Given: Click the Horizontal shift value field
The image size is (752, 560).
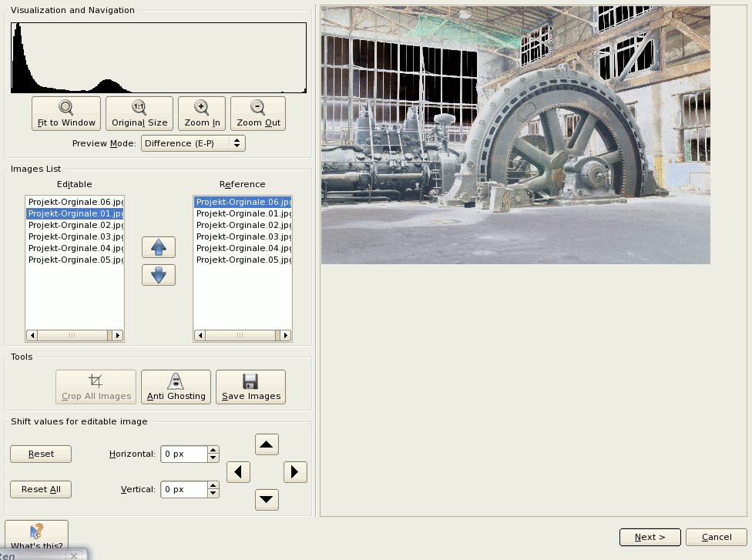Looking at the screenshot, I should [x=183, y=454].
